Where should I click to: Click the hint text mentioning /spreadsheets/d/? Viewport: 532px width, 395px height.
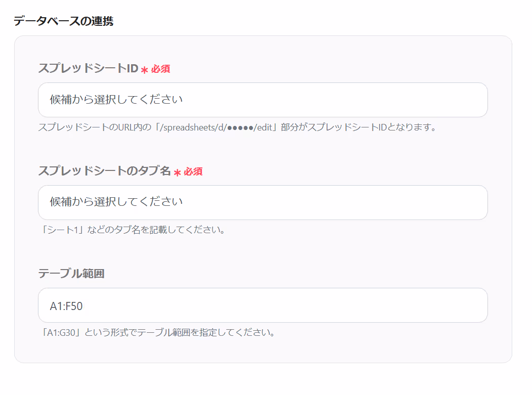[237, 127]
